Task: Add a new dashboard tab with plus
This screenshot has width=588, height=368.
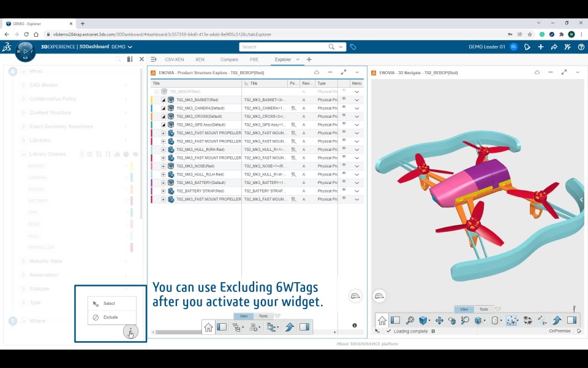Action: [x=309, y=59]
